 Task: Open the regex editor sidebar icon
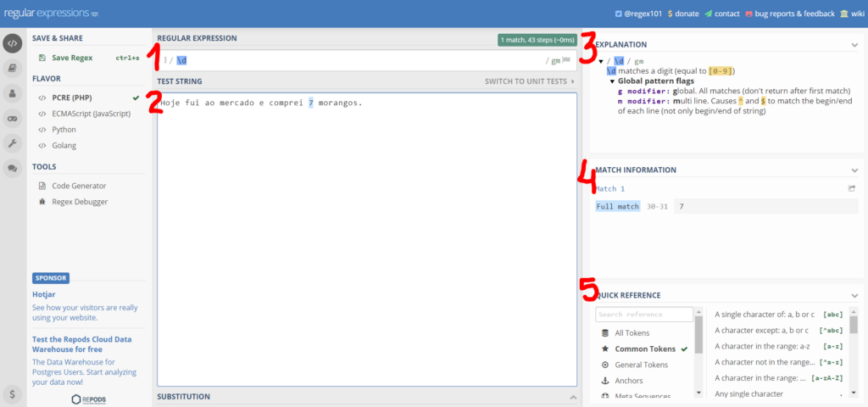(x=12, y=43)
